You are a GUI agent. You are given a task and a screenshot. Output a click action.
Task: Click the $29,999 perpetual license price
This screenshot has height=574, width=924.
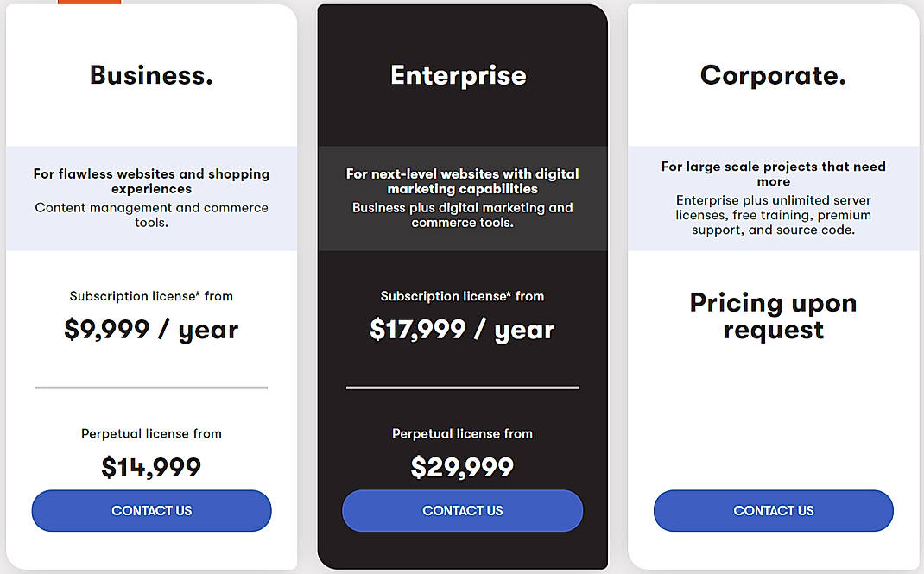coord(462,467)
